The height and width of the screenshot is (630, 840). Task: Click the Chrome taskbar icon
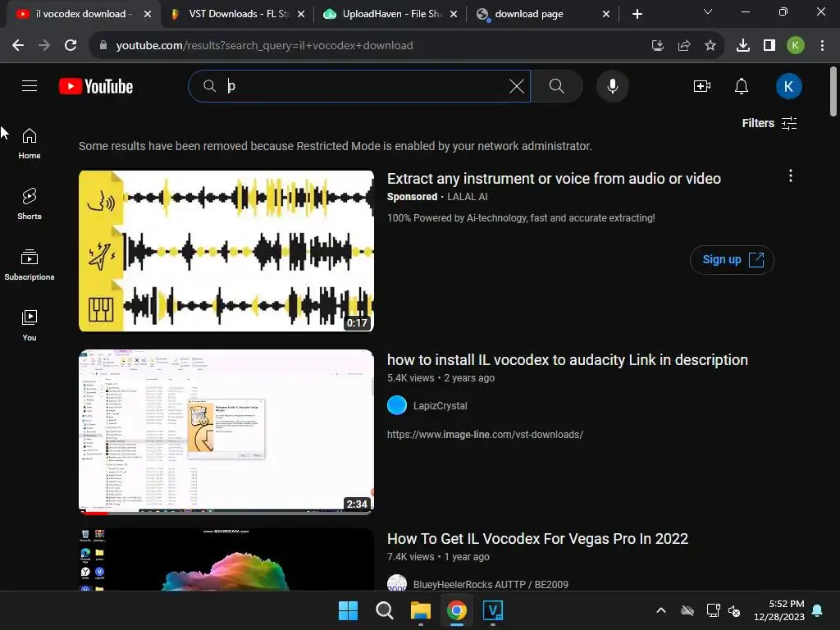457,610
